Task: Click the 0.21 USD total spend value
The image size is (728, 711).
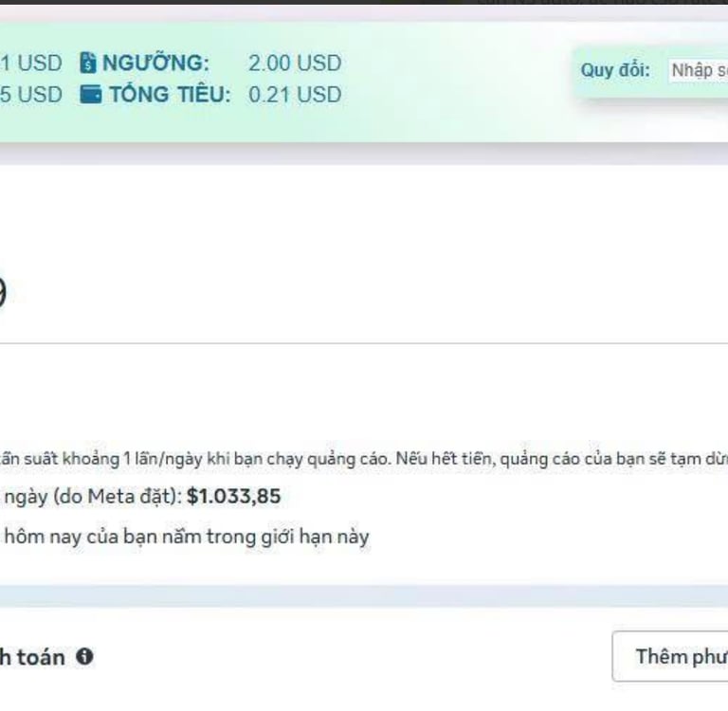Action: tap(295, 95)
